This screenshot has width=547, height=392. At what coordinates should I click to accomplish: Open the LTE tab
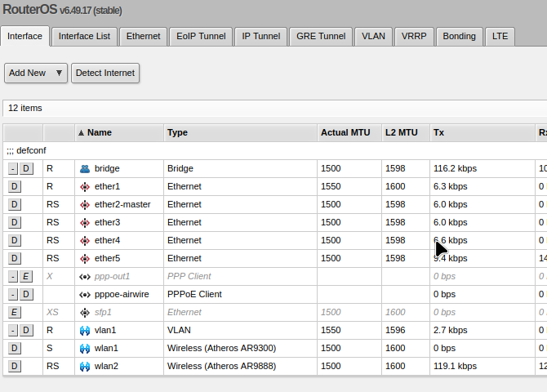pyautogui.click(x=500, y=36)
